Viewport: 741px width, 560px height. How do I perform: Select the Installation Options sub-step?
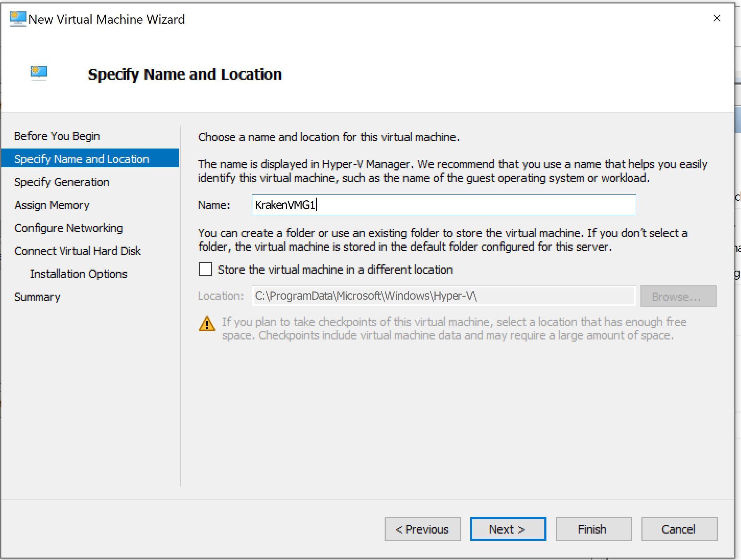tap(79, 274)
